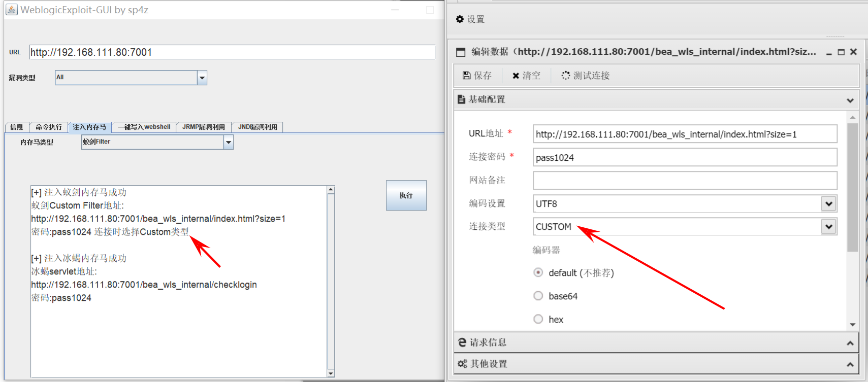
Task: Click the URL地址 input field
Action: point(685,134)
